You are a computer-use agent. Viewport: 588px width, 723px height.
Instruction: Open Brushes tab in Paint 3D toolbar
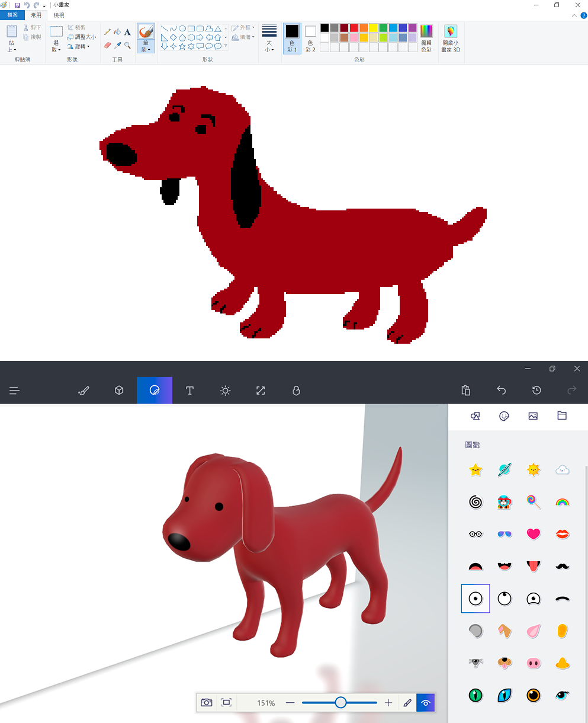pos(83,391)
